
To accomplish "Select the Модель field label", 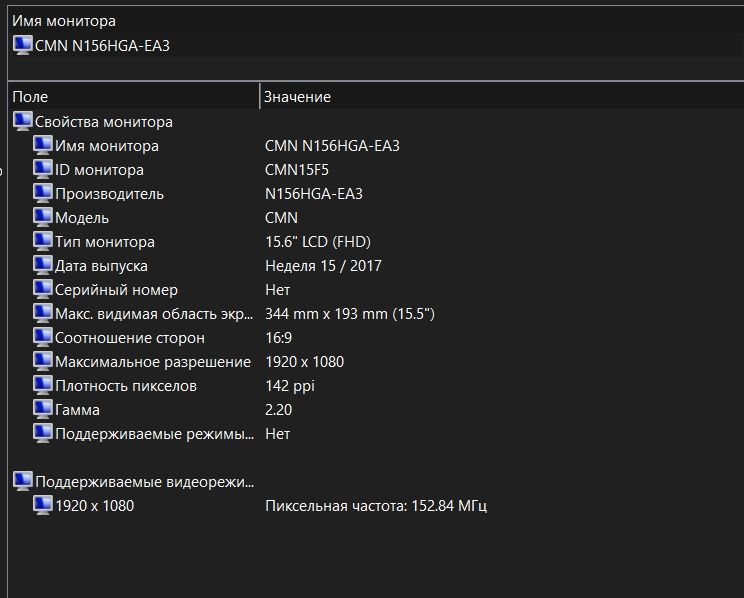I will click(x=82, y=218).
